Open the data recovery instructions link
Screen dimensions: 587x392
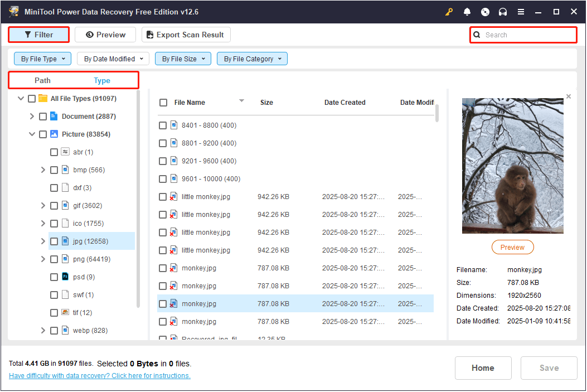99,376
